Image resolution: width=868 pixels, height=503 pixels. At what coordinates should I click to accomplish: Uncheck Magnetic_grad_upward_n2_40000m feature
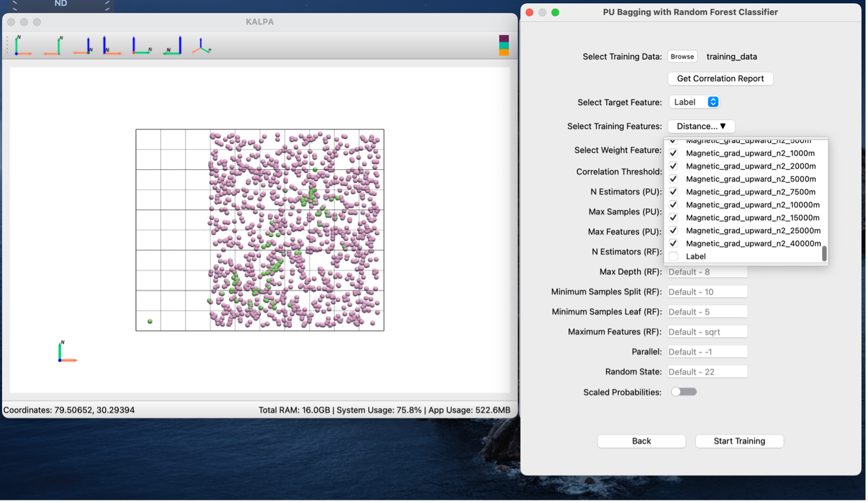[673, 243]
